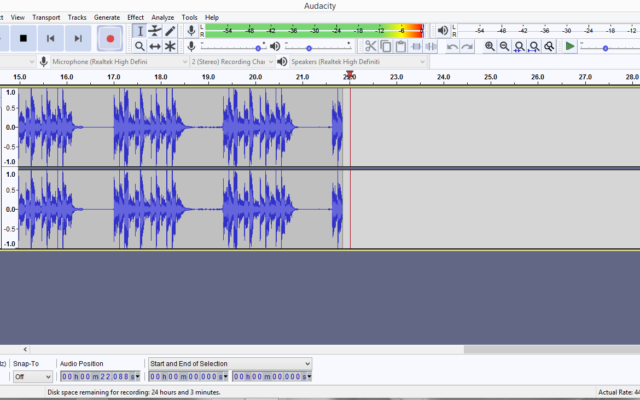The image size is (640, 400).
Task: Open selection start time format arrow
Action: (x=225, y=376)
